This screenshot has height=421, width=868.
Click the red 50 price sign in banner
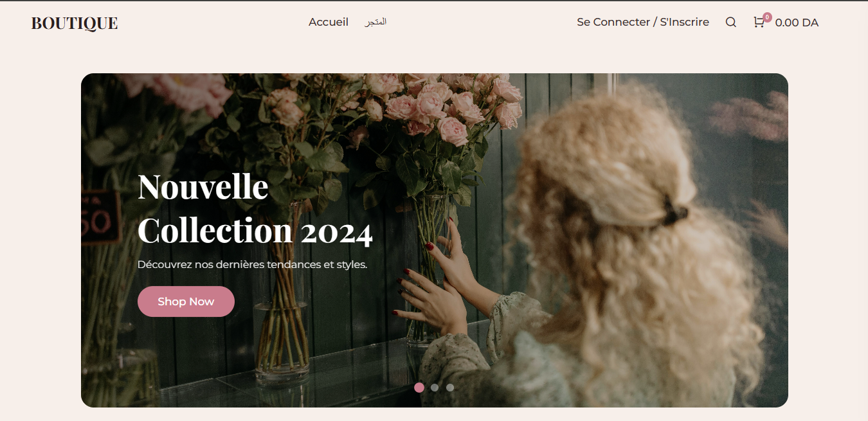100,217
